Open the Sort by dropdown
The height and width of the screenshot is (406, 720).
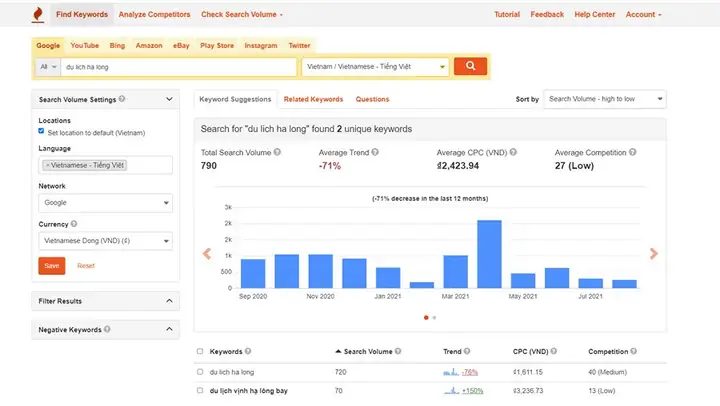[605, 99]
